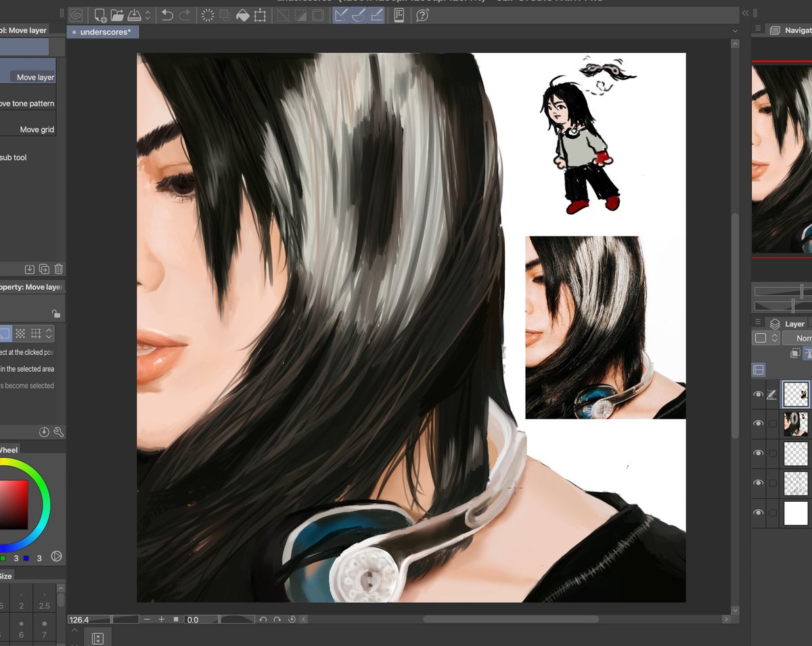The height and width of the screenshot is (646, 812).
Task: Adjust the Navigator zoom slider
Action: click(x=783, y=291)
